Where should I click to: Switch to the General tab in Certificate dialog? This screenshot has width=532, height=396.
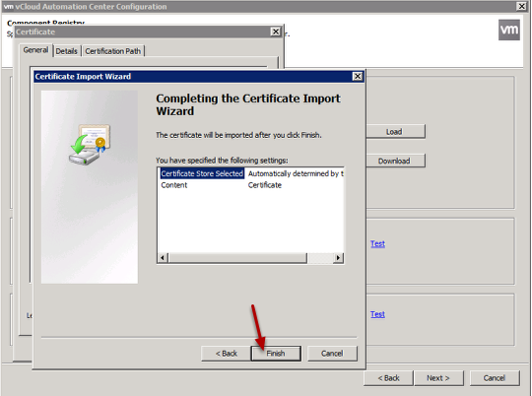(x=35, y=50)
